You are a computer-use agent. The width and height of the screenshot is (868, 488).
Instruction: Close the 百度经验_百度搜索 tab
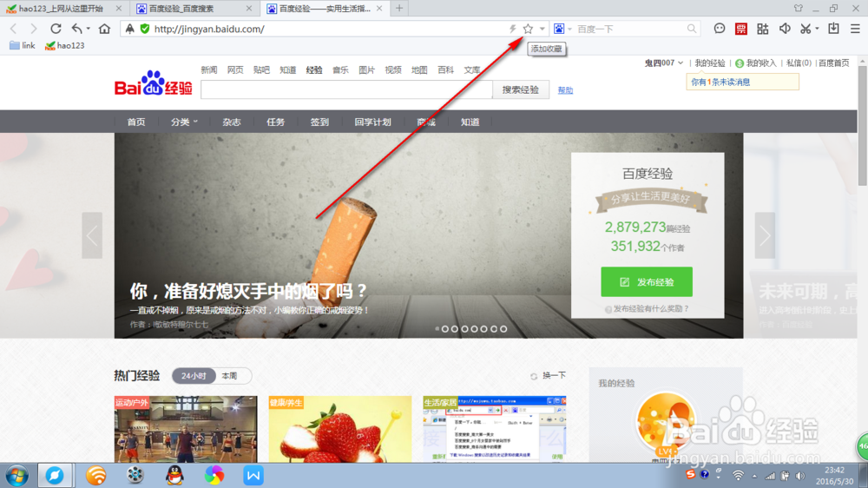pos(248,9)
